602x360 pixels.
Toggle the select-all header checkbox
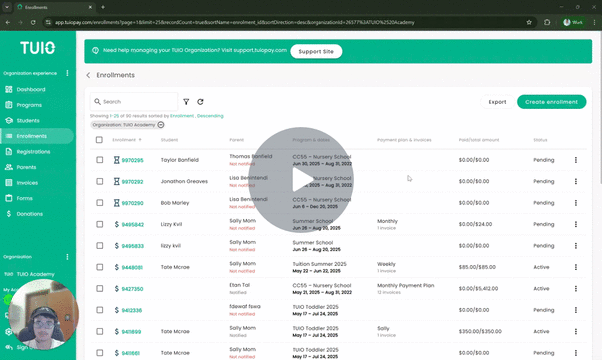pyautogui.click(x=99, y=140)
